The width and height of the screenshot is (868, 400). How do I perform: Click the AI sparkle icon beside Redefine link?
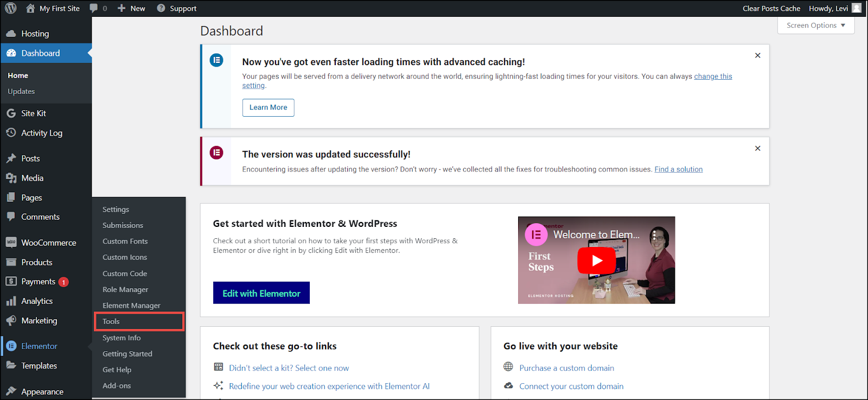pos(218,385)
